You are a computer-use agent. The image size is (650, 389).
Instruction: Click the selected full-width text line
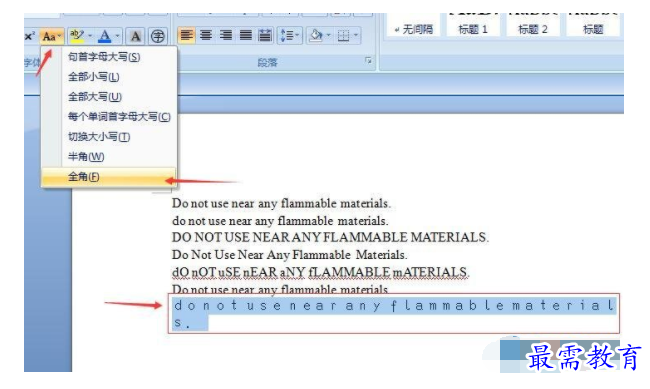pyautogui.click(x=394, y=313)
